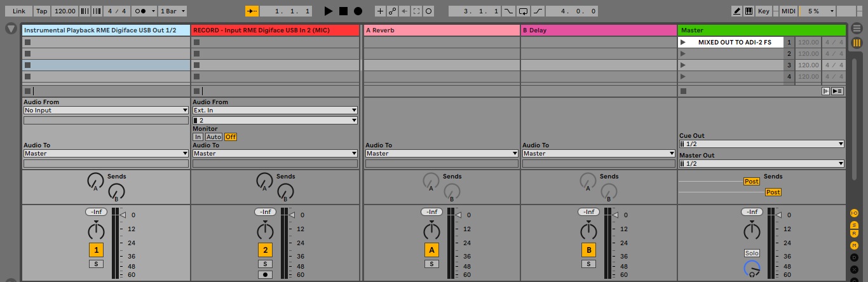The image size is (868, 282).
Task: Click the Master Solo cue button
Action: [752, 253]
